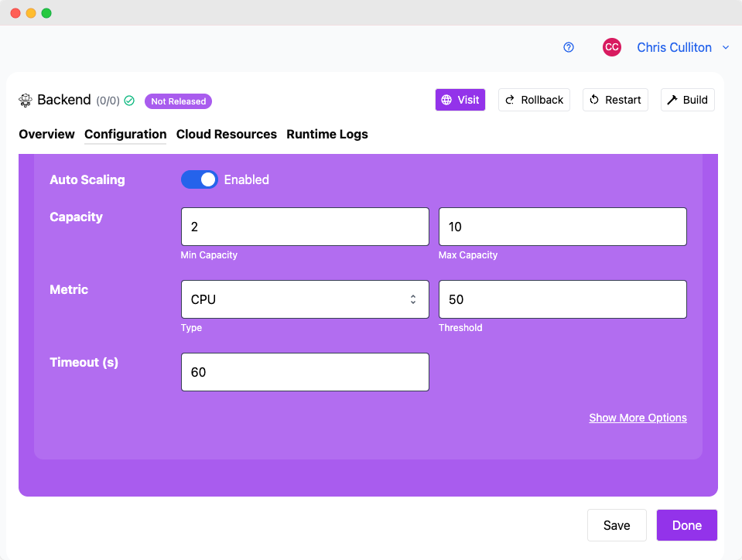The height and width of the screenshot is (560, 742).
Task: Maximize the window with green button
Action: pyautogui.click(x=46, y=13)
